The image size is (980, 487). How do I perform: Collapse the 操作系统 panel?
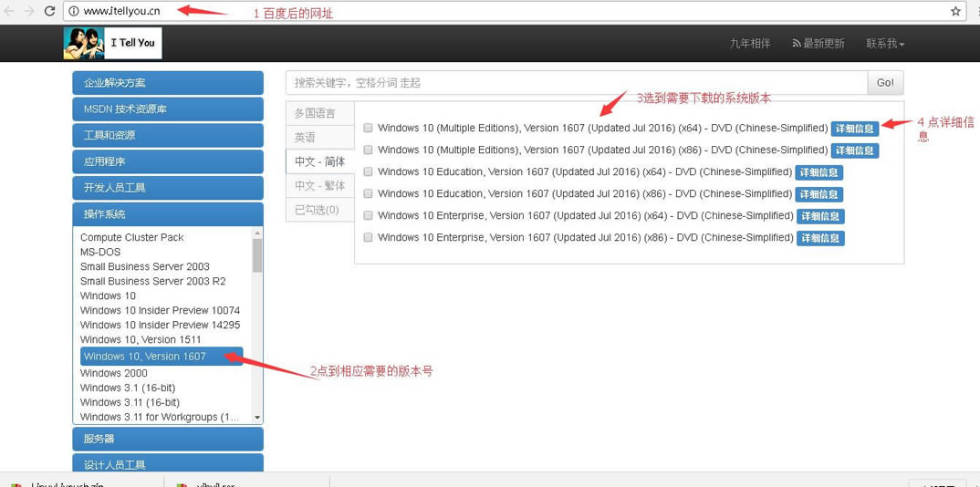pos(168,214)
